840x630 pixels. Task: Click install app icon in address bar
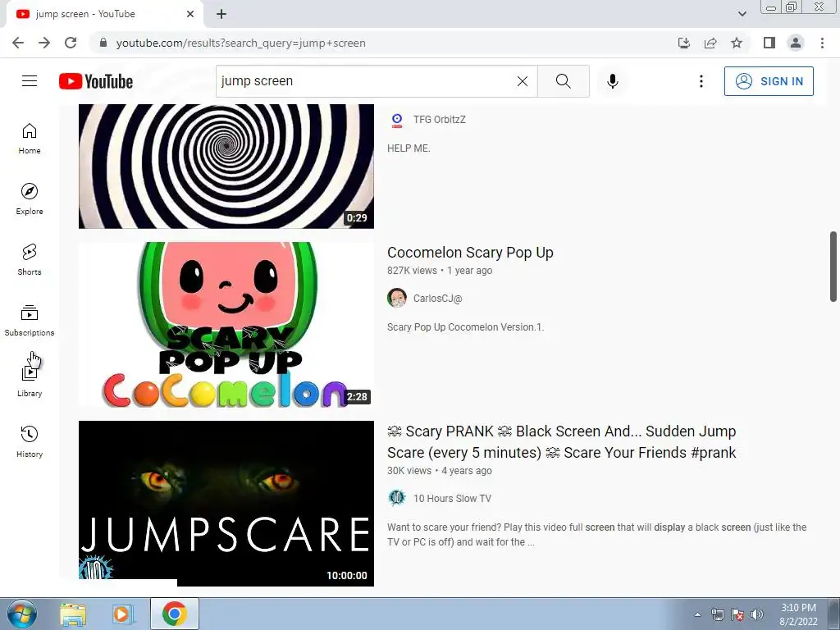click(684, 43)
